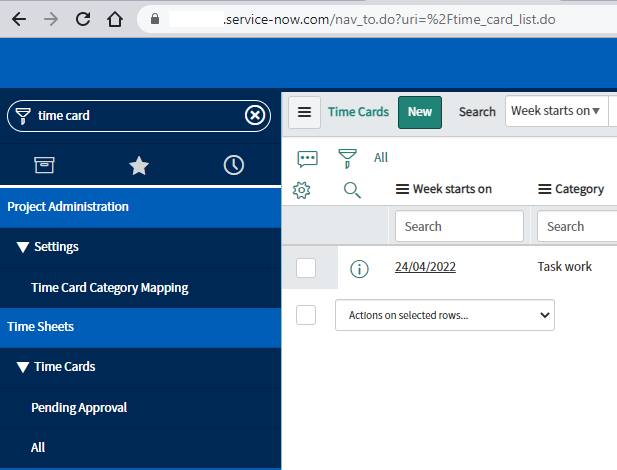Open the Category column menu icon

(545, 189)
